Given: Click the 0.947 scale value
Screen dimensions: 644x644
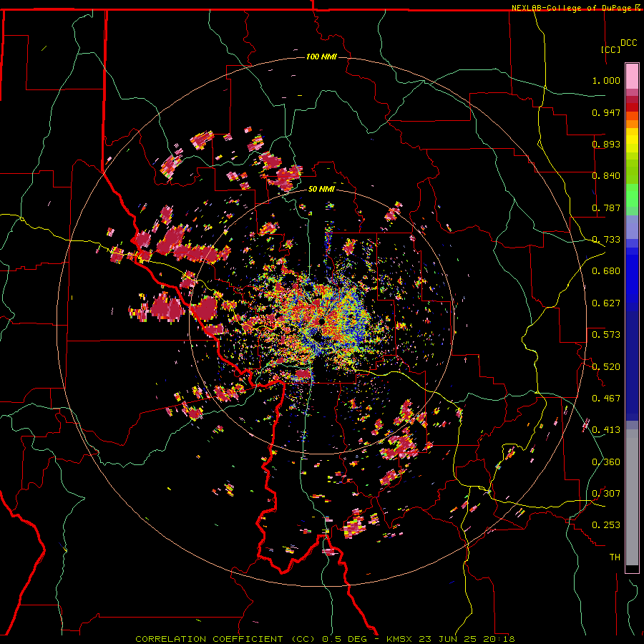Looking at the screenshot, I should [606, 112].
